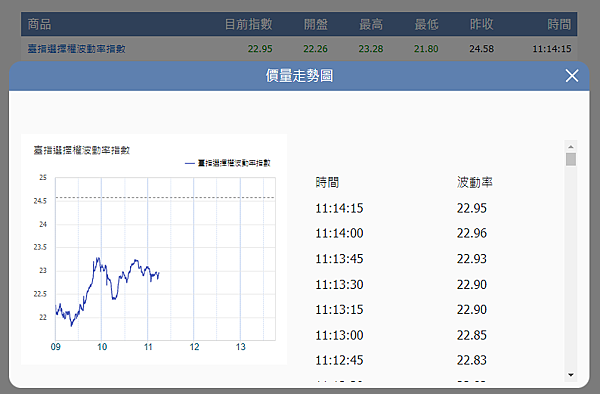Click the volatility list scrollbar thumb
600x394 pixels.
(571, 159)
